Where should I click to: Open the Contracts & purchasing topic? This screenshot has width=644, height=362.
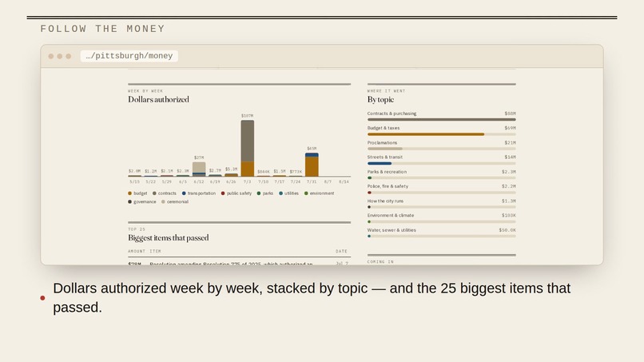[x=392, y=113]
